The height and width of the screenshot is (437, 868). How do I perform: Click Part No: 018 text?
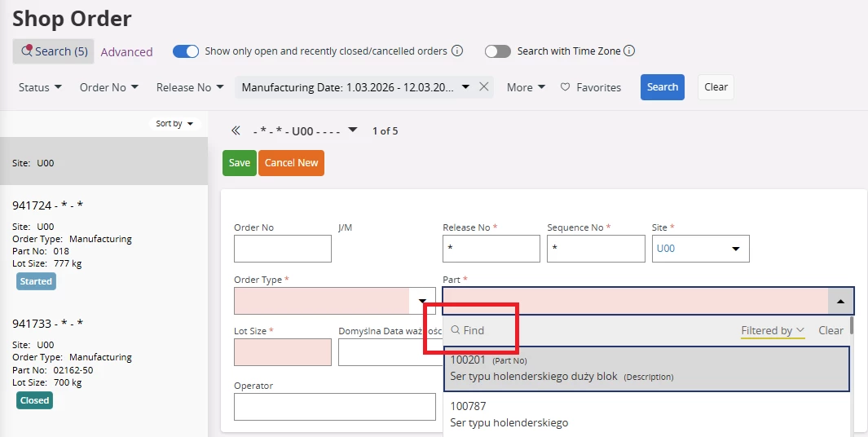coord(41,251)
